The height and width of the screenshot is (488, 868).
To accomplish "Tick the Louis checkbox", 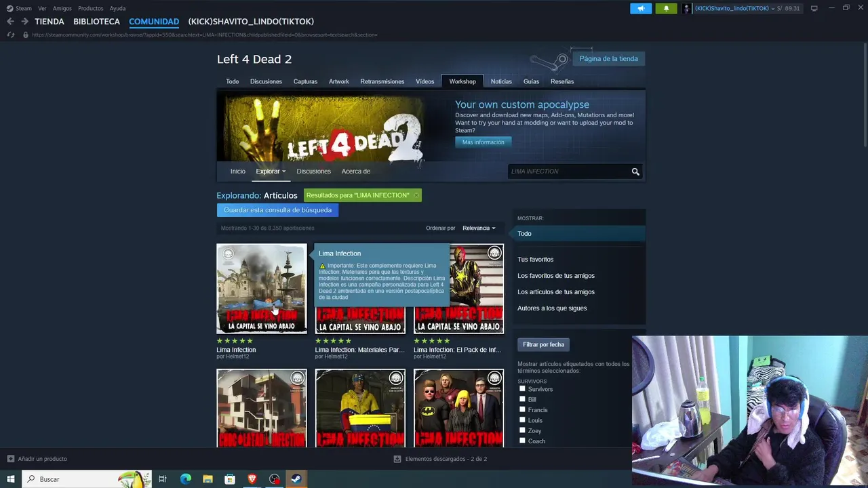I will (x=522, y=420).
